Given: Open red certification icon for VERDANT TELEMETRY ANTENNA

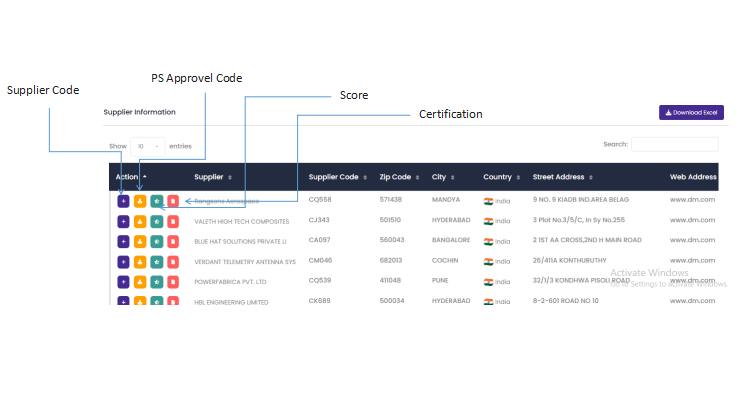Looking at the screenshot, I should point(173,262).
